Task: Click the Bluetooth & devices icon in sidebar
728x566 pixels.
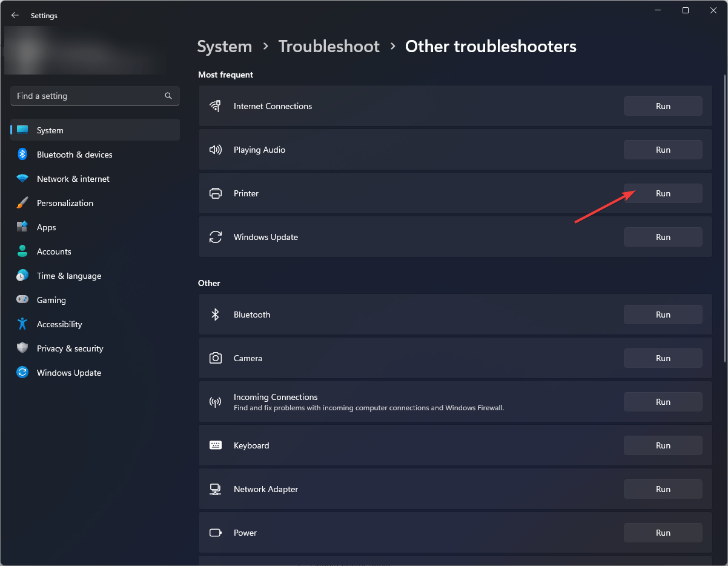Action: coord(22,155)
